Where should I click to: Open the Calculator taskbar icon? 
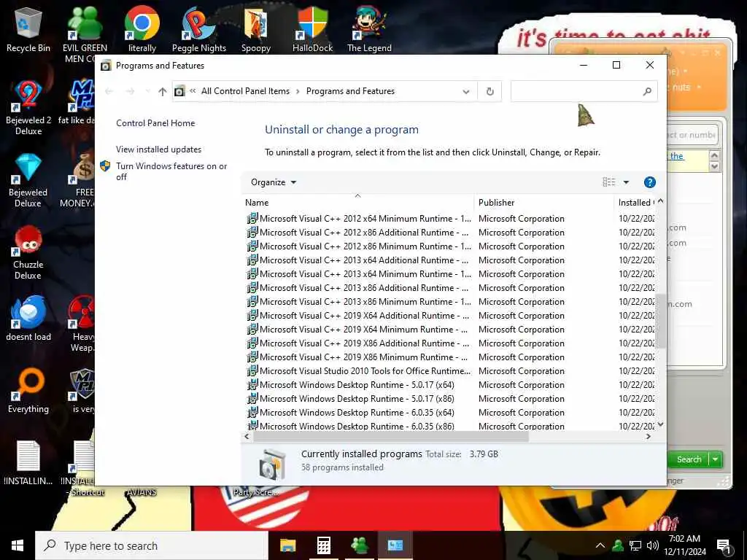click(x=324, y=545)
